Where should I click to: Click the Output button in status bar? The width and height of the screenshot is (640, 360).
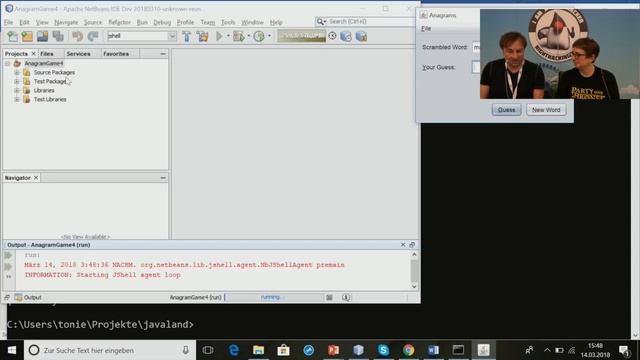(28, 297)
